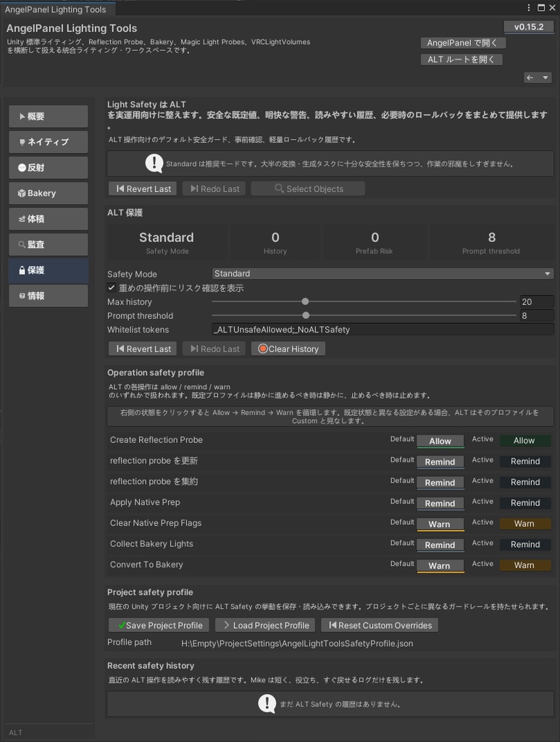Click ALT ルートを開く button
The image size is (560, 742).
[x=461, y=59]
